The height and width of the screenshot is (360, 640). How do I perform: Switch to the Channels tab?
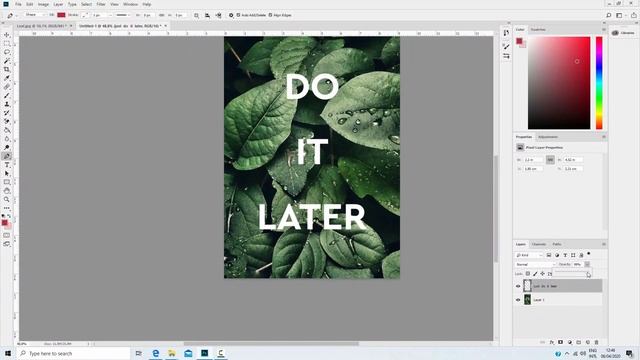click(x=539, y=244)
